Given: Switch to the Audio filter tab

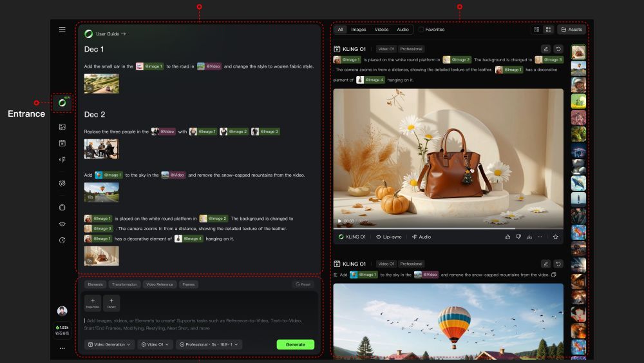Looking at the screenshot, I should click(x=403, y=30).
